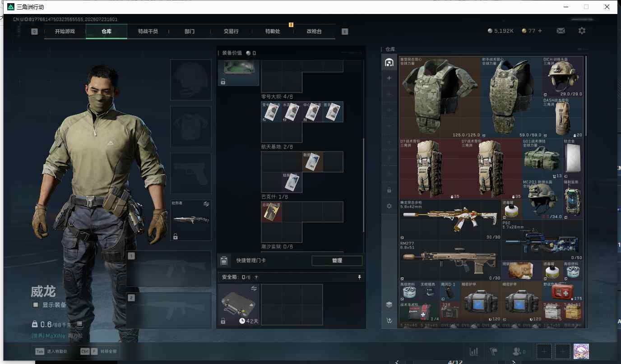Open the safe box help question mark
Image resolution: width=621 pixels, height=364 pixels.
[256, 277]
